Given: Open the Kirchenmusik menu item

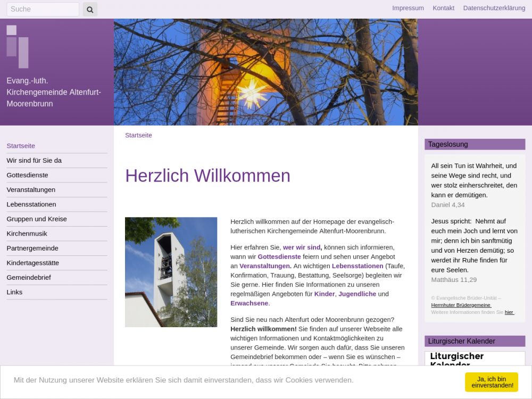Looking at the screenshot, I should click(x=27, y=234).
